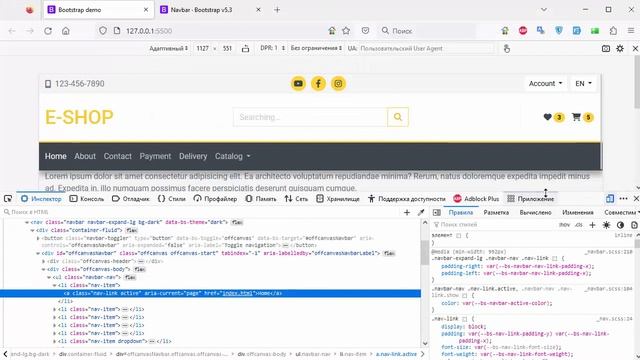Image resolution: width=640 pixels, height=360 pixels.
Task: Open responsive design mode settings gear
Action: click(620, 49)
